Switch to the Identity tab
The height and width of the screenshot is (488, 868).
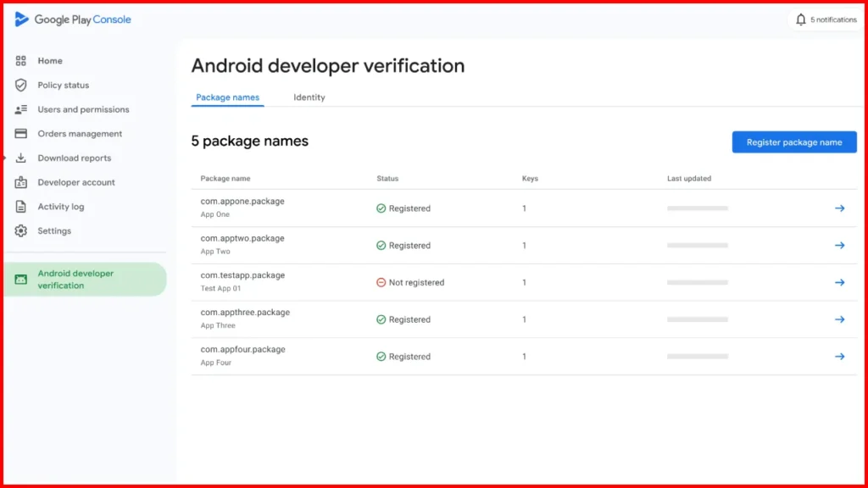(x=309, y=97)
